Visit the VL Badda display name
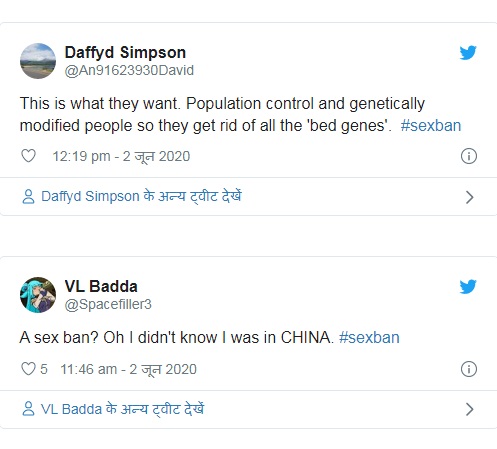 [x=101, y=286]
